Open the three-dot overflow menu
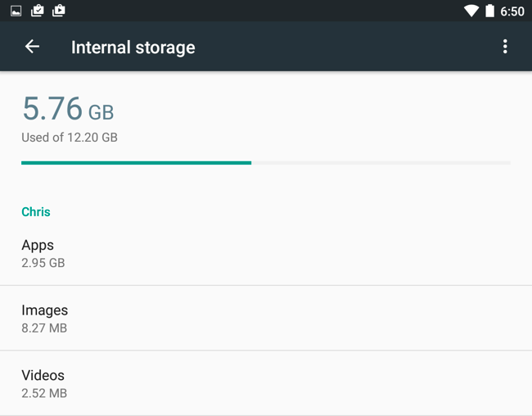Image resolution: width=532 pixels, height=416 pixels. click(505, 47)
